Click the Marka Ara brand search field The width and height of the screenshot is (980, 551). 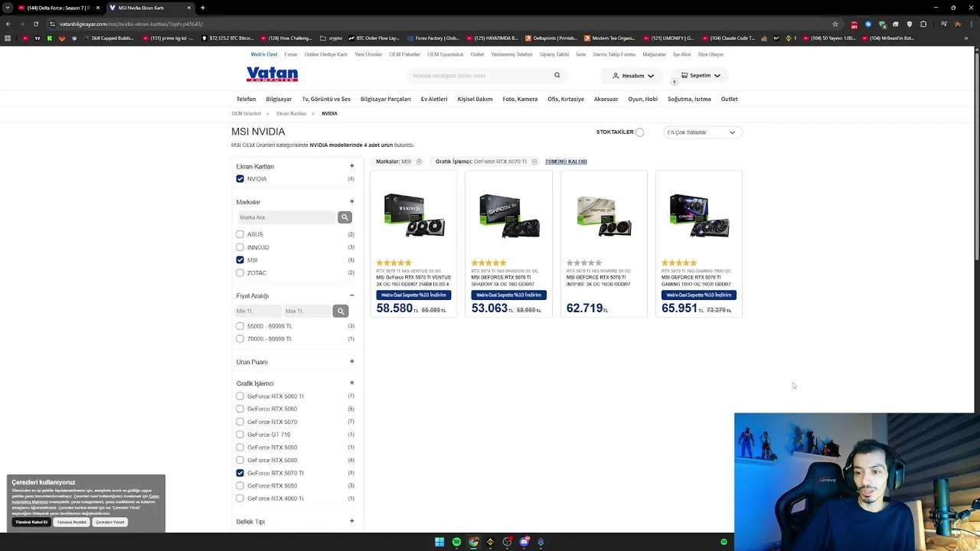click(286, 217)
